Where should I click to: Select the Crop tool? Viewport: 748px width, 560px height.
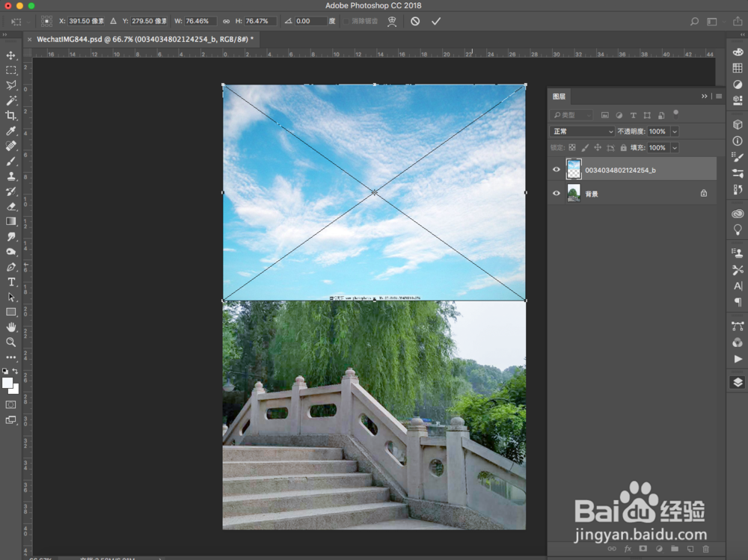(10, 115)
